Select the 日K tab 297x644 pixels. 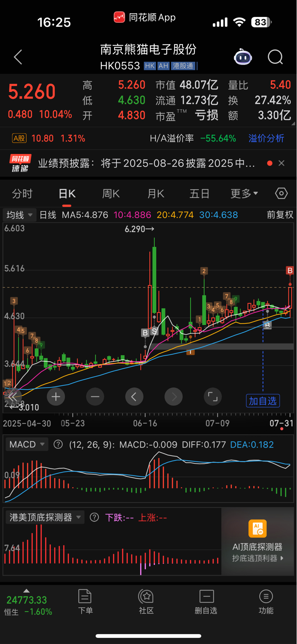(67, 193)
